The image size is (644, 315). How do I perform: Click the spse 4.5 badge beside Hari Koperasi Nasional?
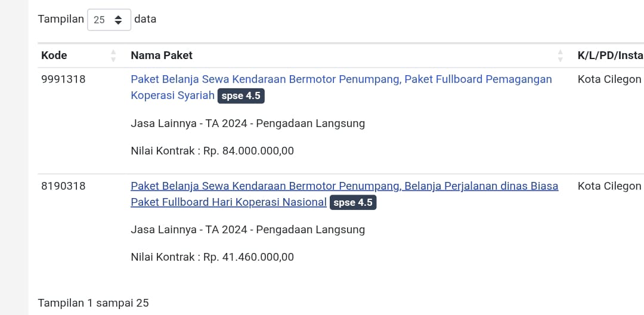353,202
